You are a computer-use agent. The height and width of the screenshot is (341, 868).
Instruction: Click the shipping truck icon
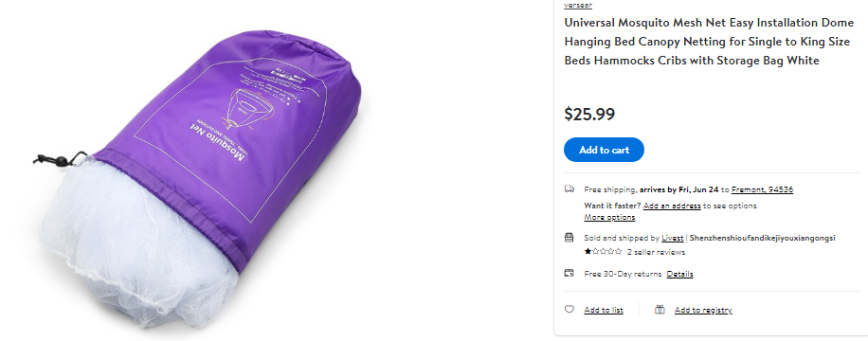[x=570, y=189]
